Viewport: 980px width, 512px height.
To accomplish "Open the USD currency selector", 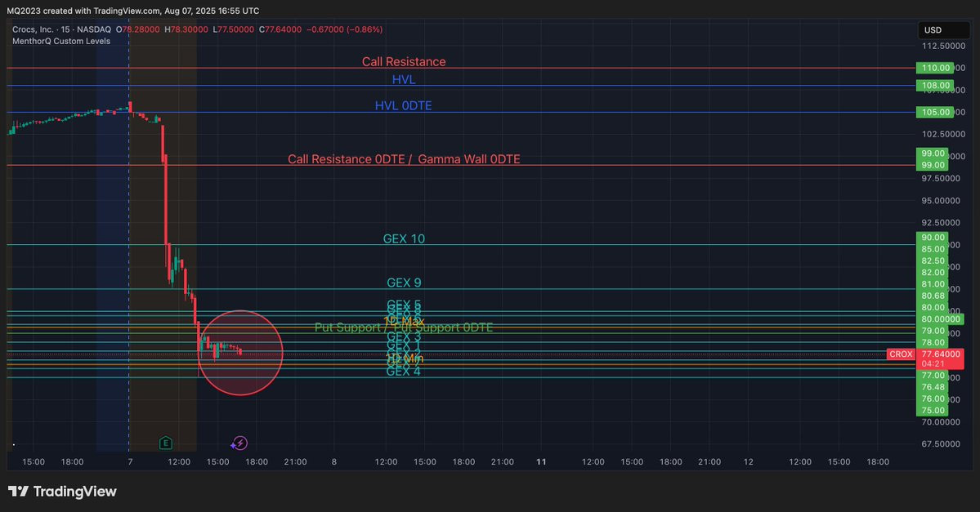I will coord(944,30).
